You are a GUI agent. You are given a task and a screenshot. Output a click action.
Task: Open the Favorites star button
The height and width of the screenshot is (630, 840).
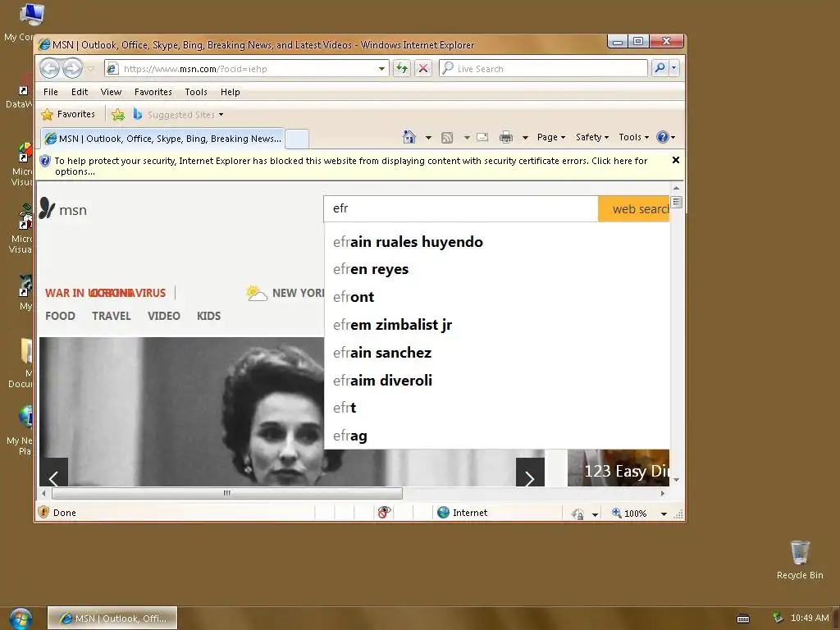coord(68,114)
